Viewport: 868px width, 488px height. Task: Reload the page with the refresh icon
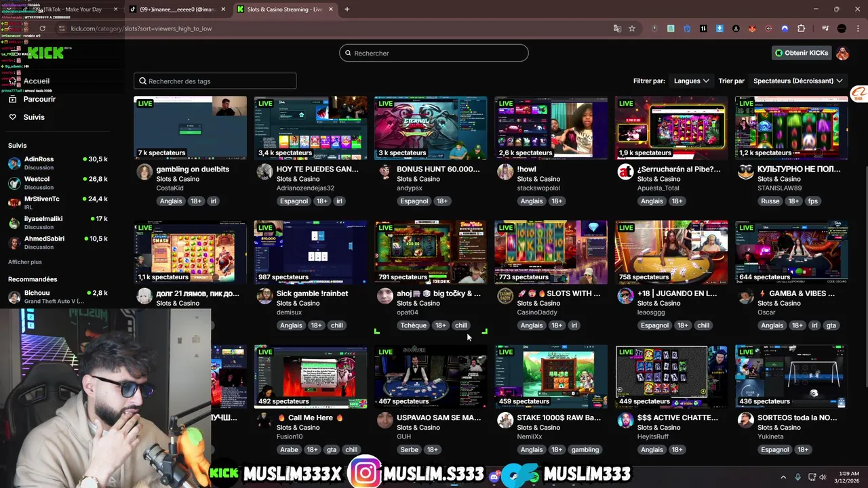tap(42, 28)
